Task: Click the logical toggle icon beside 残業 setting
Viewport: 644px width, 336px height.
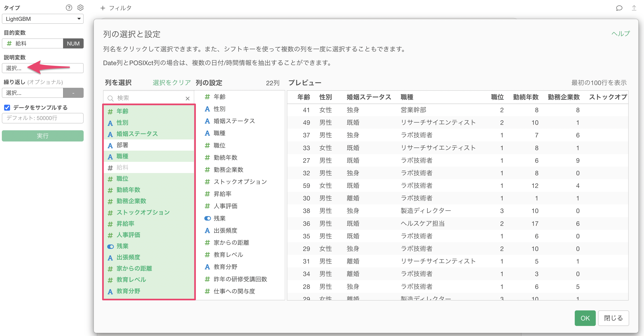Action: [x=207, y=218]
